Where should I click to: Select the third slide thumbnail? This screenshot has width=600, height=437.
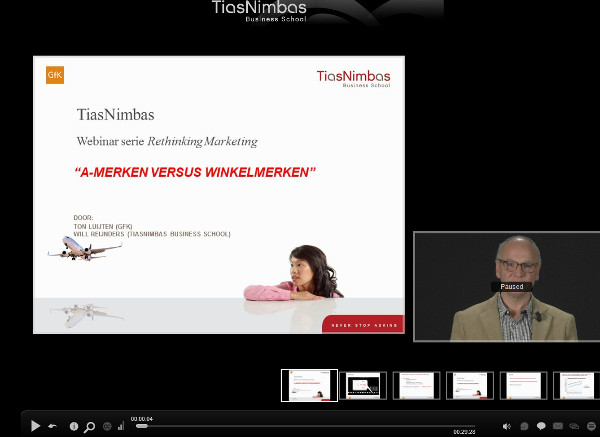(x=416, y=385)
